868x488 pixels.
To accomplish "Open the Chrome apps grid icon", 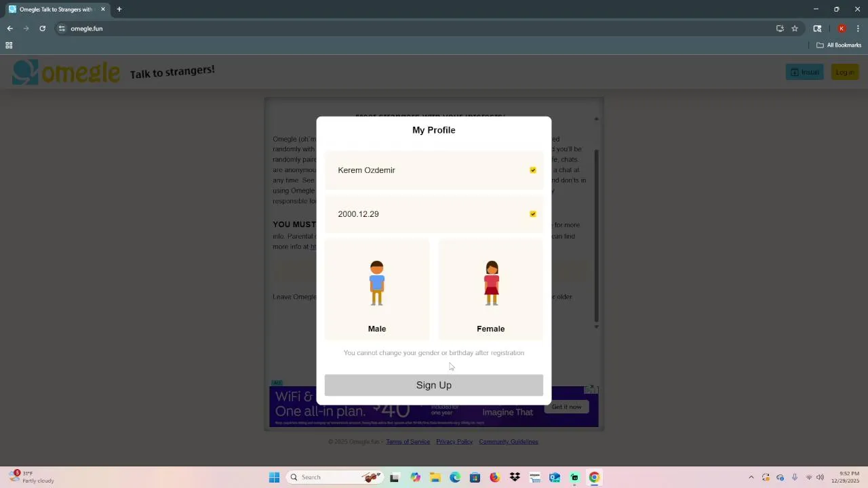I will click(x=9, y=45).
